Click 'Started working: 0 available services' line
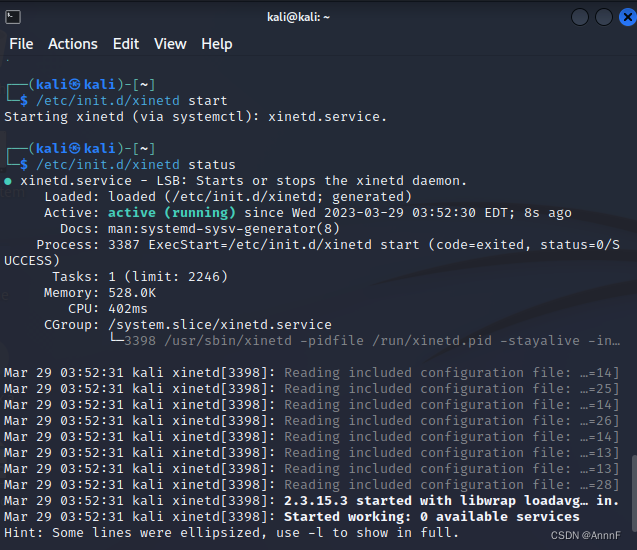Screen dimensions: 637x550 (x=292, y=517)
